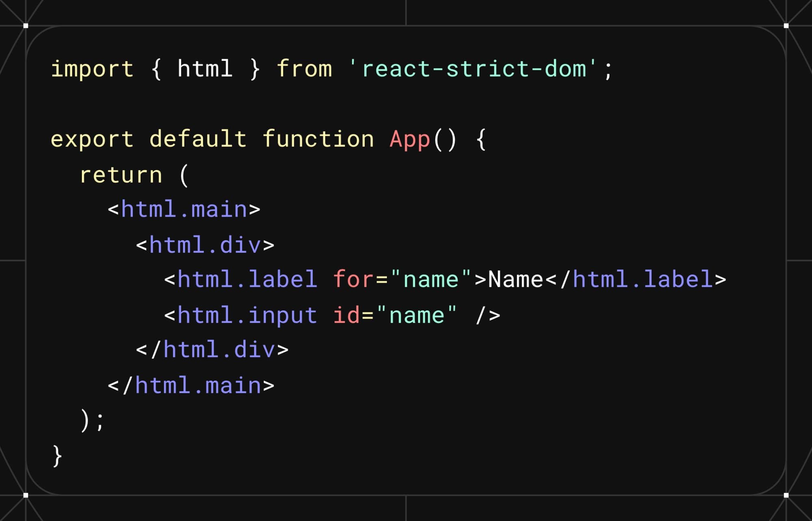This screenshot has width=812, height=521.
Task: Click the App function name
Action: click(410, 139)
